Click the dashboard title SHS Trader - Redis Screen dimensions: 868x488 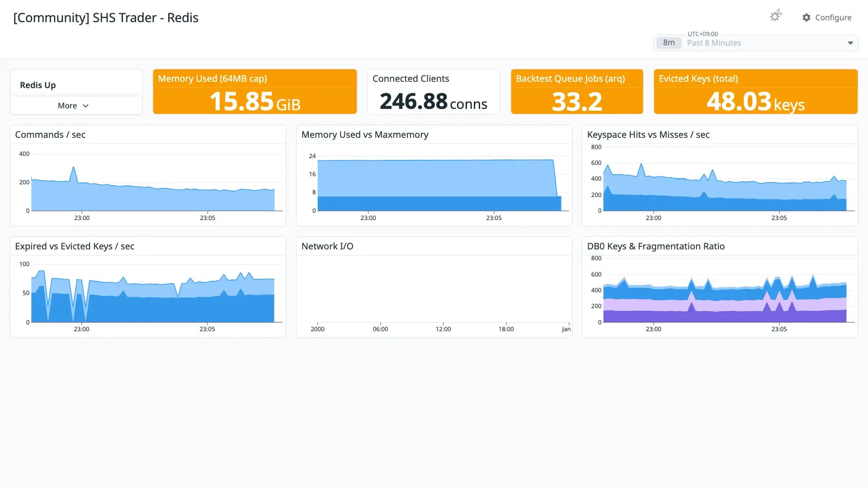click(x=106, y=18)
